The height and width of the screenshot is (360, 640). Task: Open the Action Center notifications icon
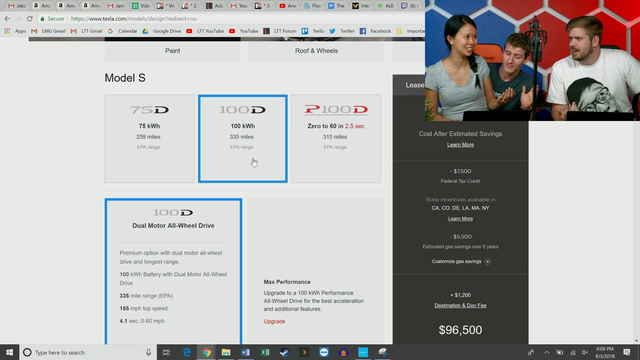click(627, 352)
